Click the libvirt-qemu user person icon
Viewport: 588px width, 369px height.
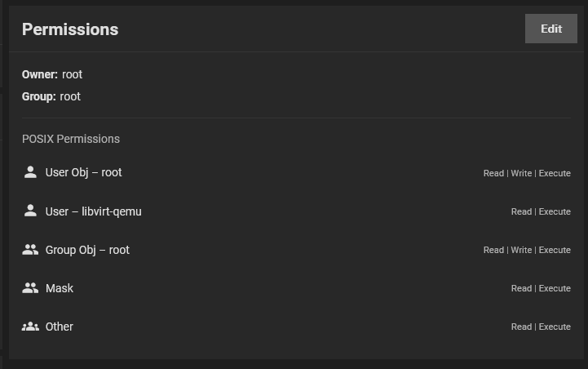pos(30,211)
